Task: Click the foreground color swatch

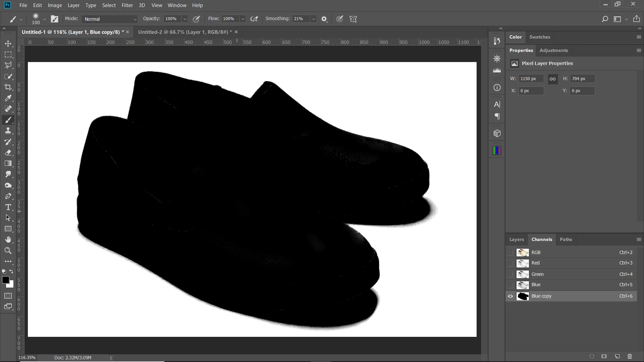Action: 5,280
